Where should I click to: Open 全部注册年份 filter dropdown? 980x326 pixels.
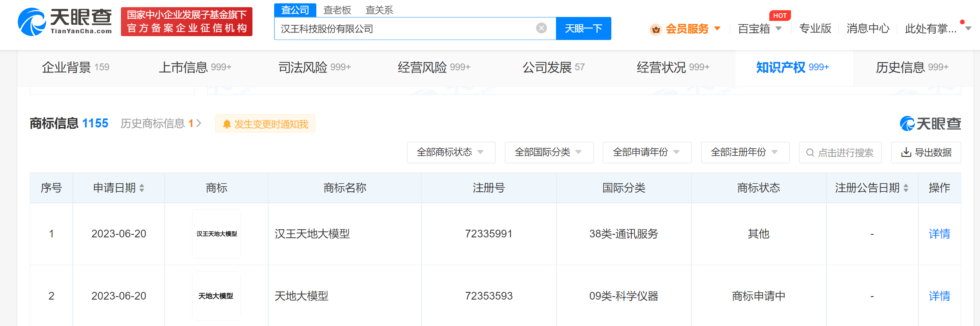(745, 152)
